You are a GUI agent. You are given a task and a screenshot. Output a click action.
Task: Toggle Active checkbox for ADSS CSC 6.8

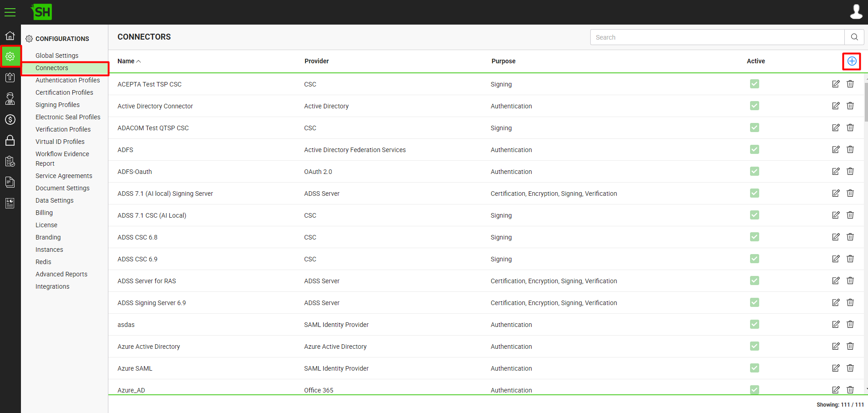755,237
